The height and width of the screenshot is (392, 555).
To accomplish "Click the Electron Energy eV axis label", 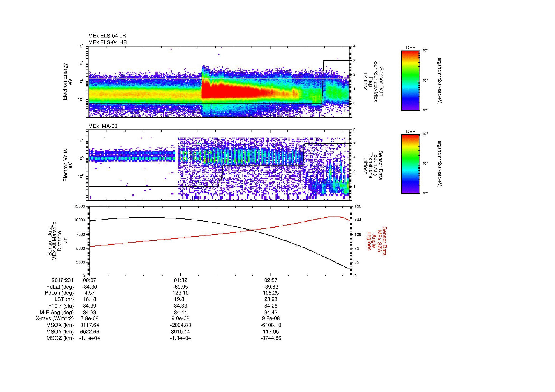I will [68, 82].
